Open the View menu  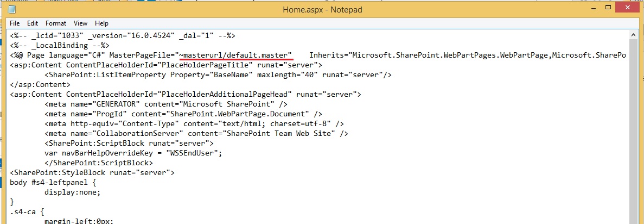(81, 23)
